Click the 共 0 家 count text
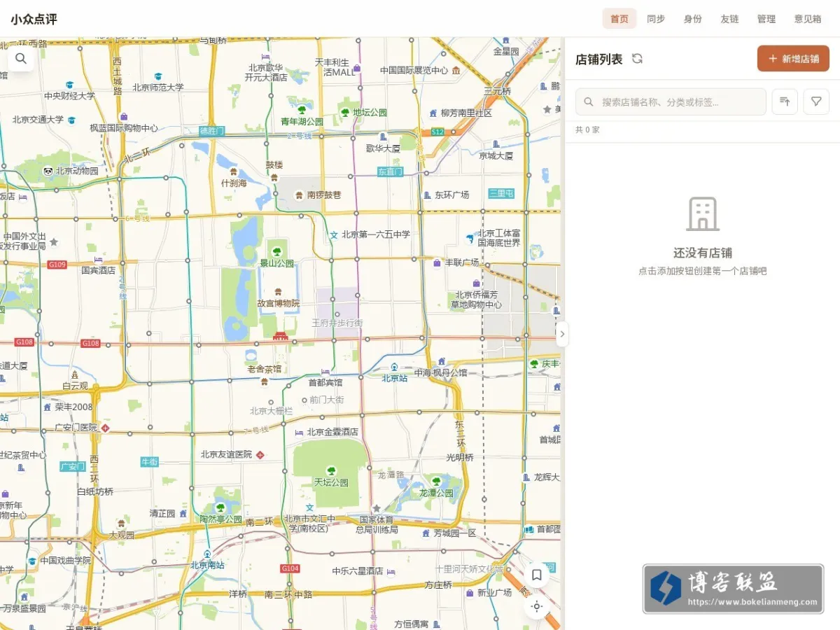The width and height of the screenshot is (840, 630). (587, 129)
